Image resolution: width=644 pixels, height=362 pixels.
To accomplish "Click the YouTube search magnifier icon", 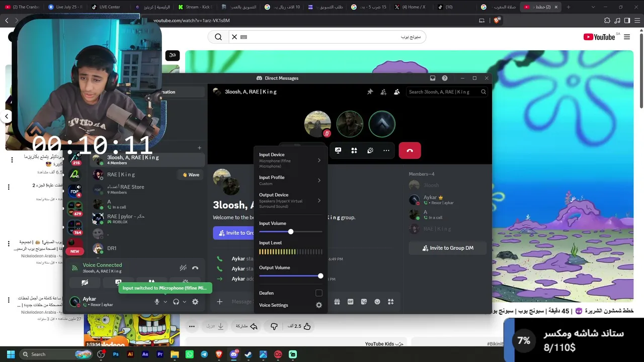I will (218, 37).
